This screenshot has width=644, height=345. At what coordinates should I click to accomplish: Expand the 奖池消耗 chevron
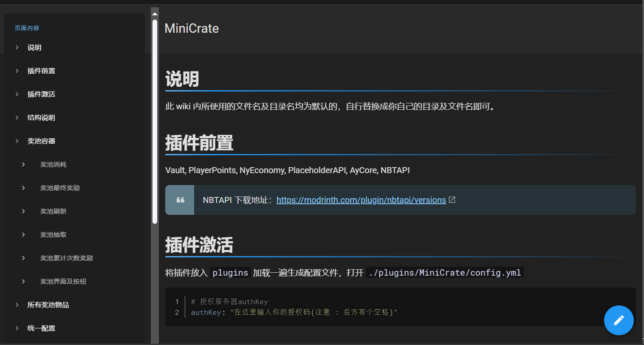click(x=23, y=165)
